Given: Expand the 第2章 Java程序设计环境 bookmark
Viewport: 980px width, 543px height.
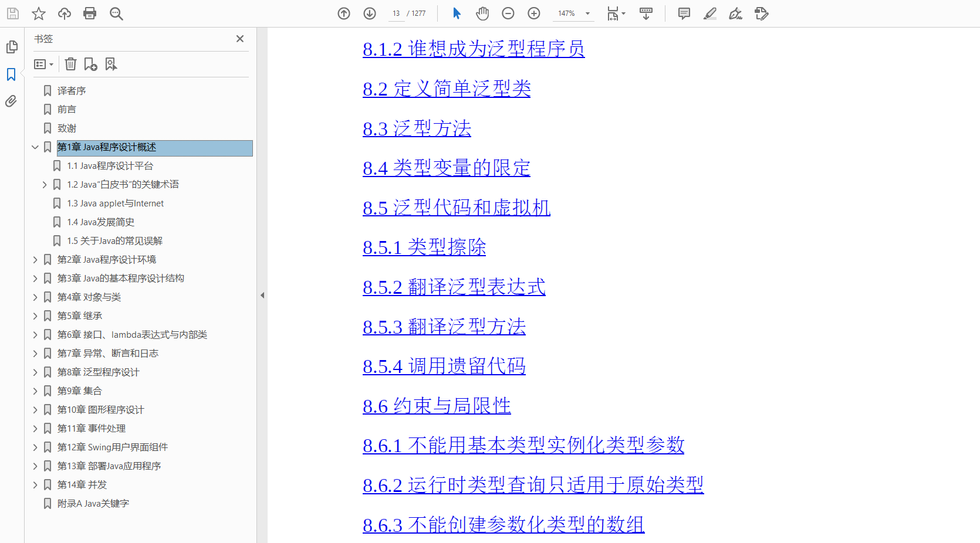Looking at the screenshot, I should (35, 259).
